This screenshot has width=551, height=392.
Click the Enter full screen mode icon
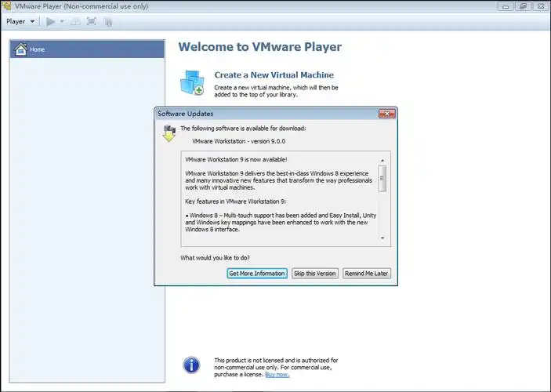pos(92,21)
